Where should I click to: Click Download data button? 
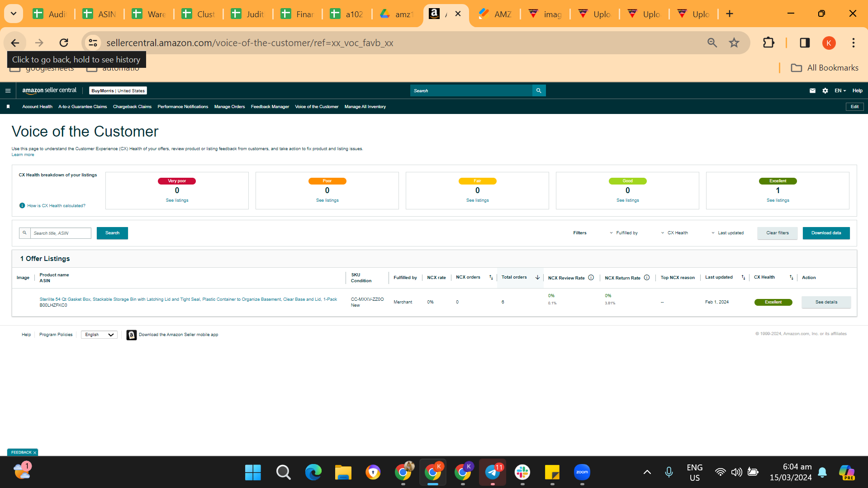point(826,233)
